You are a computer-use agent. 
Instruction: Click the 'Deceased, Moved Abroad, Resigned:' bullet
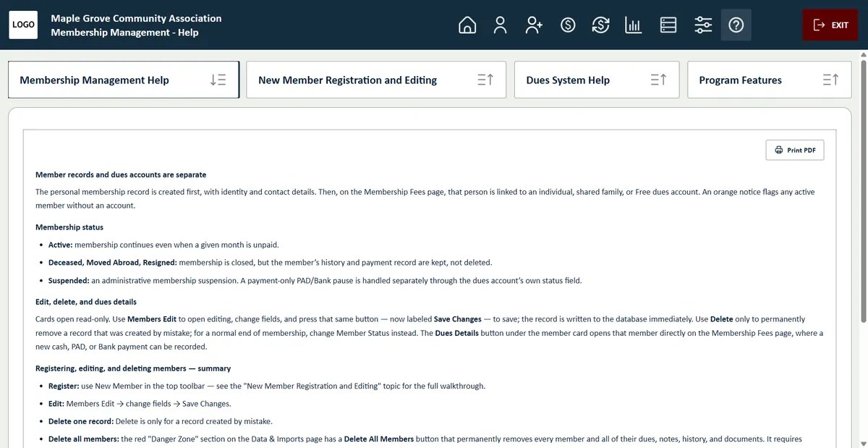click(x=270, y=262)
